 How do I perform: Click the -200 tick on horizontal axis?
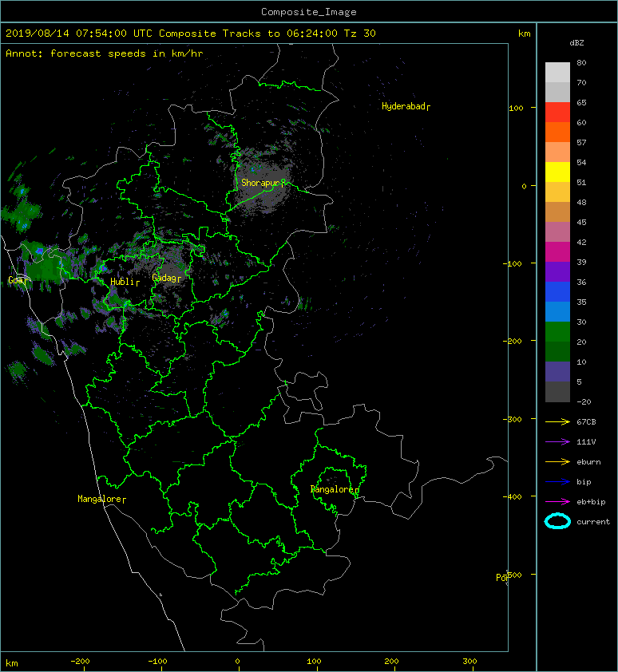[x=80, y=662]
